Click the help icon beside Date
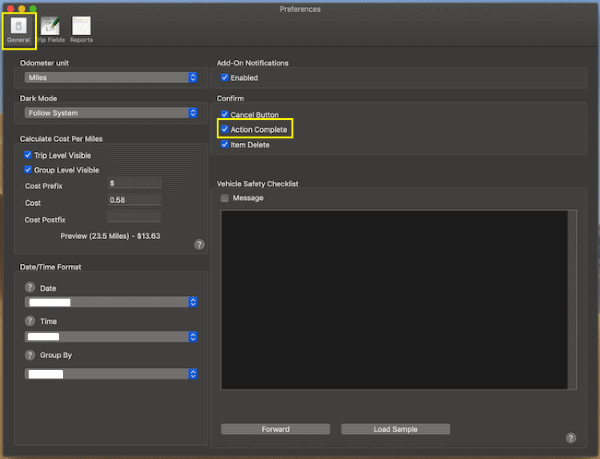This screenshot has width=600, height=459. pos(30,288)
